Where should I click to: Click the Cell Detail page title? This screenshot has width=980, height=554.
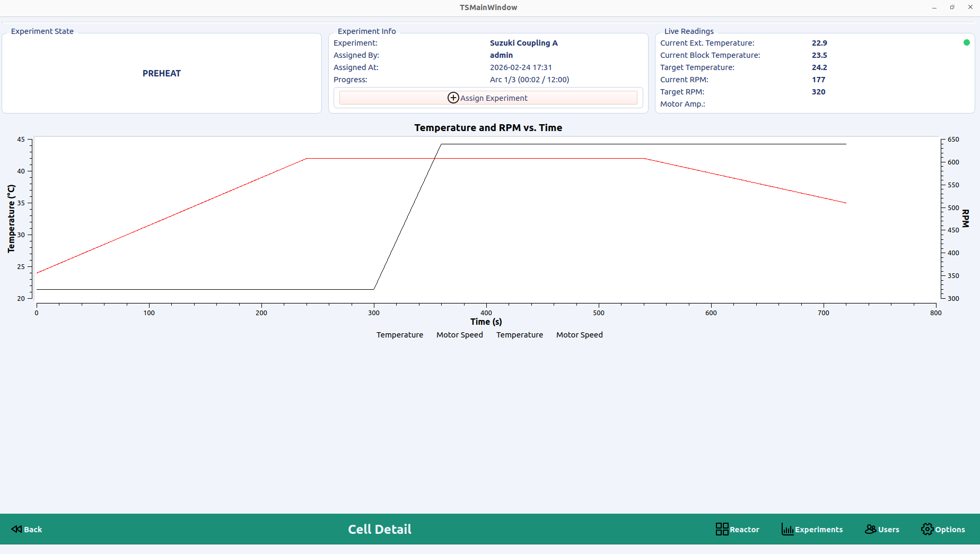tap(379, 529)
